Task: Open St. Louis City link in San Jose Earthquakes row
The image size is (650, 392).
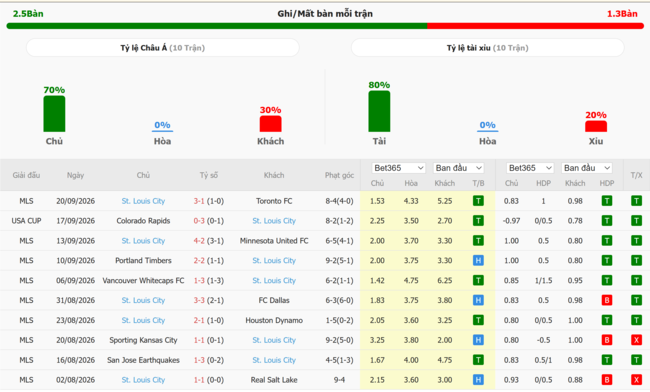Action: click(274, 360)
